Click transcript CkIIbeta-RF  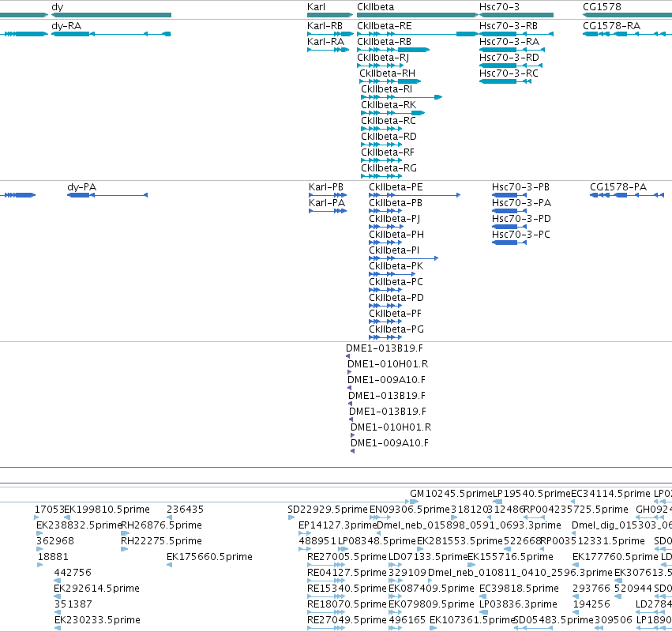tap(388, 152)
